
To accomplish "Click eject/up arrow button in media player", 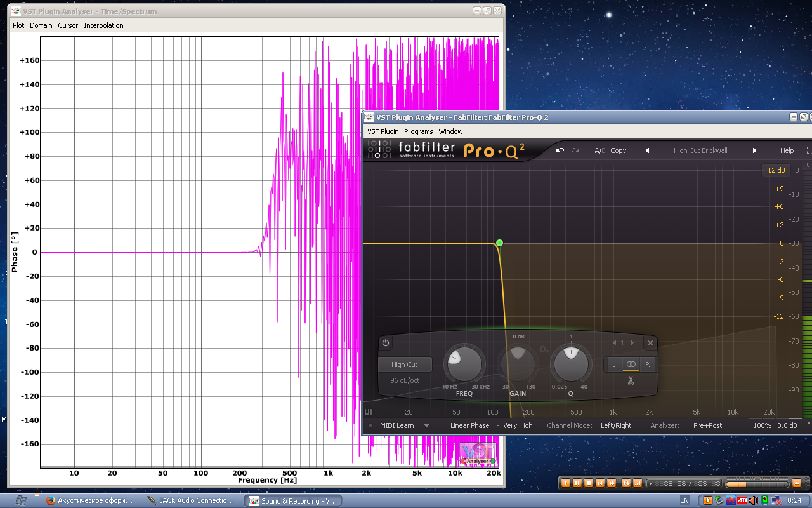I will tap(797, 483).
